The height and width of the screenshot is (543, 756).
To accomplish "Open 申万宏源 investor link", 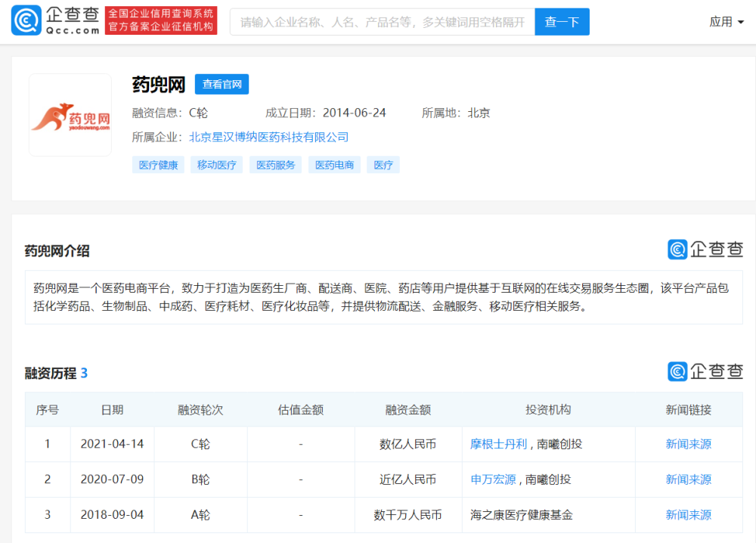I will pyautogui.click(x=493, y=479).
